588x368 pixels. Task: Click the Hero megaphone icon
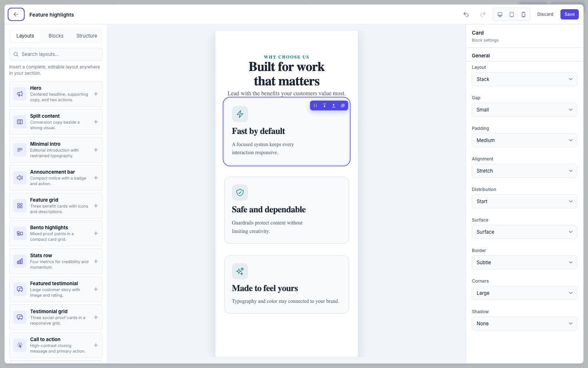click(20, 94)
